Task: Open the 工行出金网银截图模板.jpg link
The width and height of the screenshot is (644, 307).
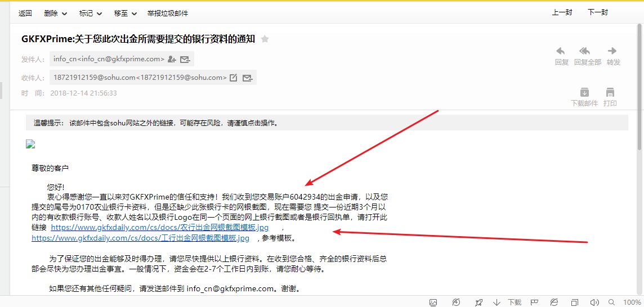Action: coord(141,238)
